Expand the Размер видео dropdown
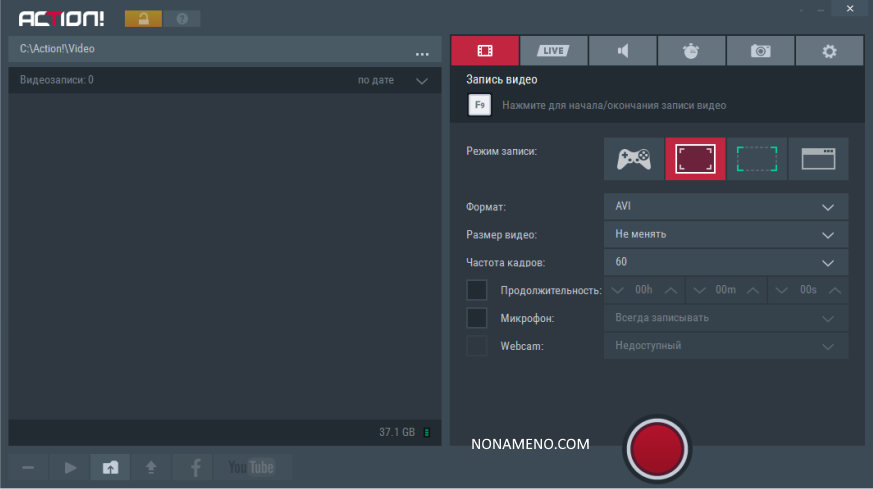Viewport: 873px width, 489px height. (726, 235)
